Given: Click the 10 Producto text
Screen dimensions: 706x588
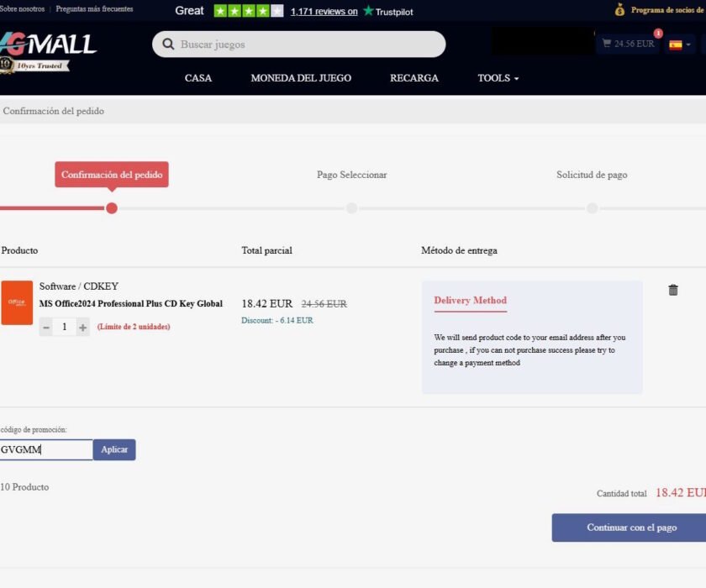Looking at the screenshot, I should 24,486.
